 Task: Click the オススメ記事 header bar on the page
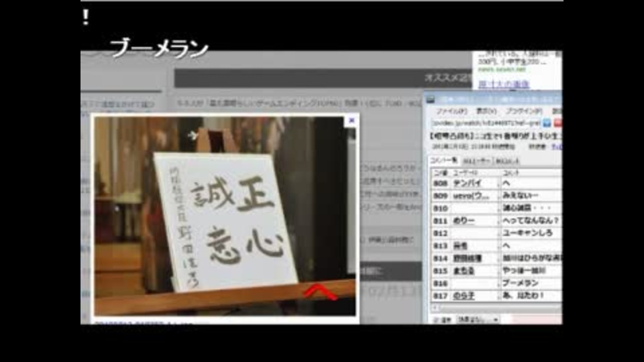(323, 78)
